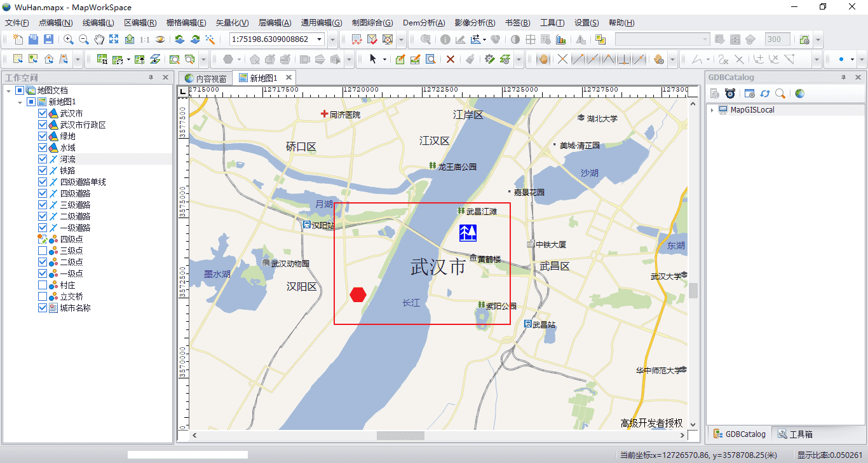This screenshot has width=868, height=463.
Task: Open a map file from the toolbar
Action: 33,39
